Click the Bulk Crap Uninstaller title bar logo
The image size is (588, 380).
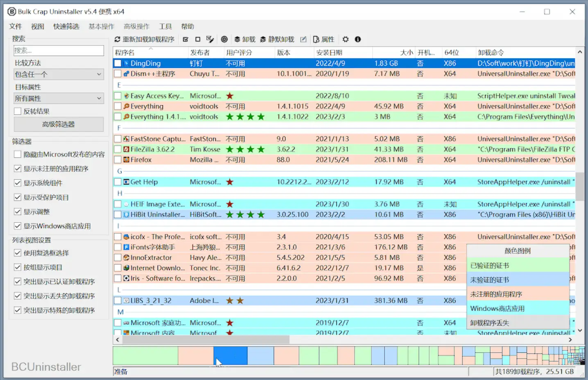[12, 11]
